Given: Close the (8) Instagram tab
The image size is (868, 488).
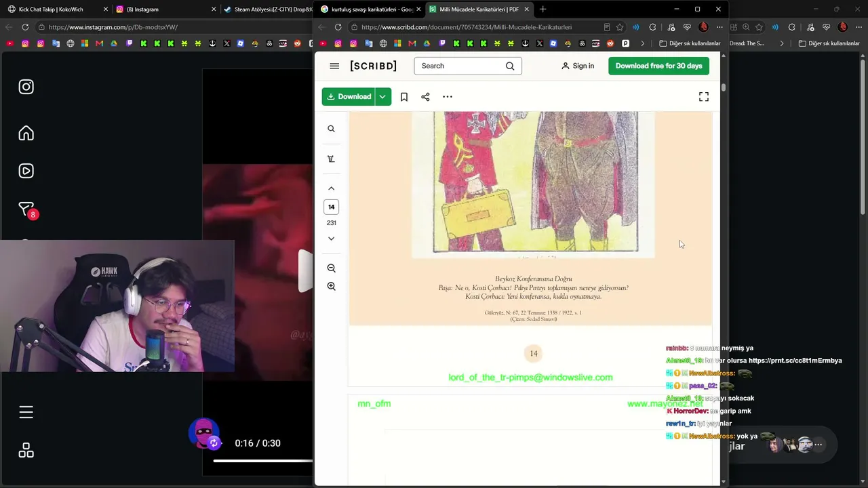Looking at the screenshot, I should 214,9.
